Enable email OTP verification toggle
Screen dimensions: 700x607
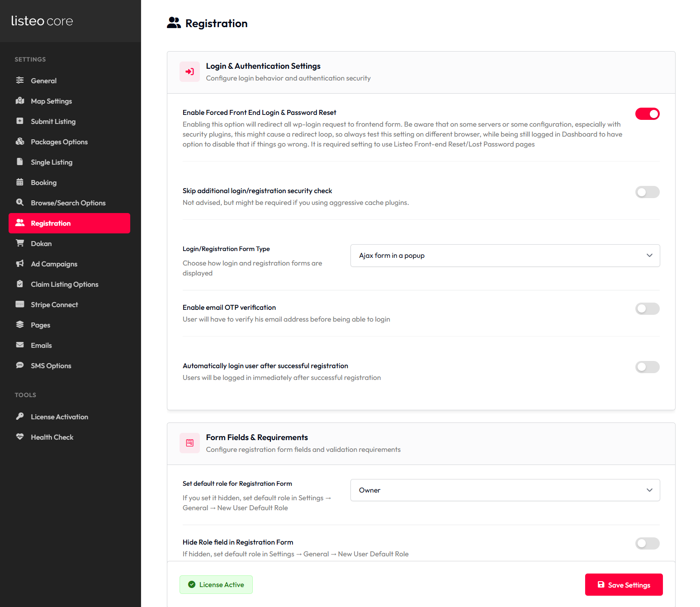point(647,309)
